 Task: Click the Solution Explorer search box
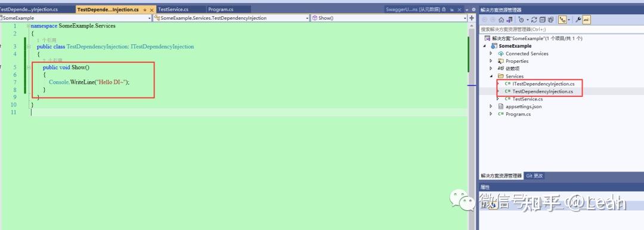click(561, 29)
